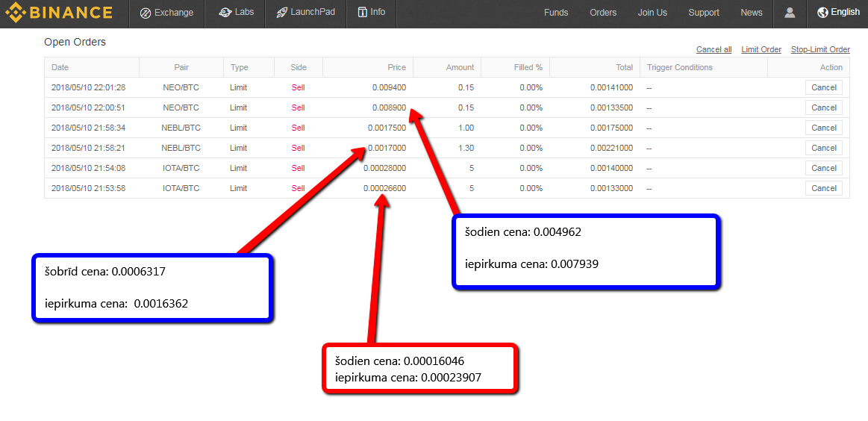Open the LaunchPad page
The height and width of the screenshot is (421, 868).
305,12
